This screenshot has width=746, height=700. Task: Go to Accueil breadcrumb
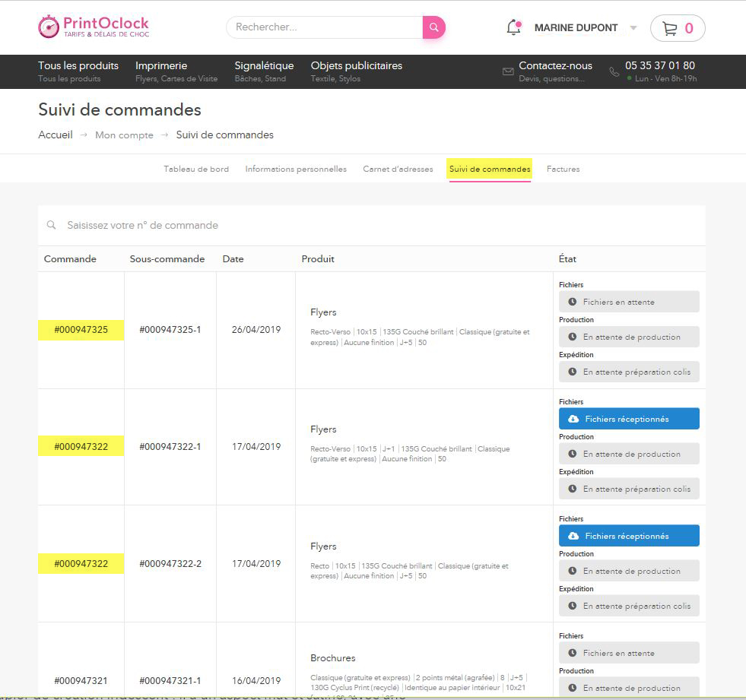click(x=56, y=135)
